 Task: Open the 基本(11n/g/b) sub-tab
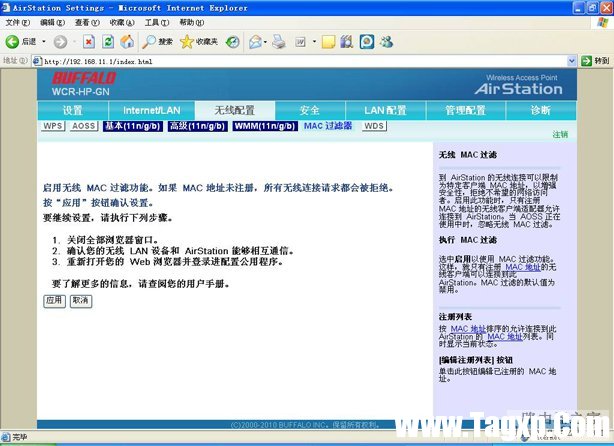pyautogui.click(x=133, y=126)
